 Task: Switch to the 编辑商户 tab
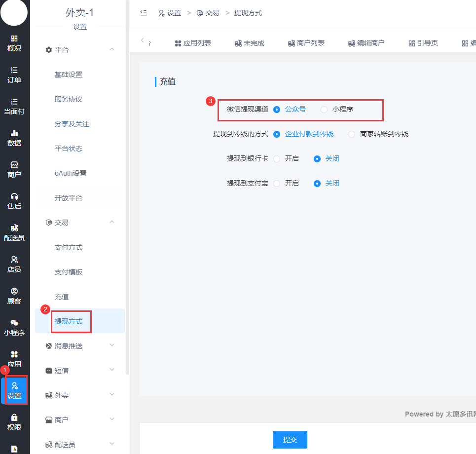click(366, 43)
